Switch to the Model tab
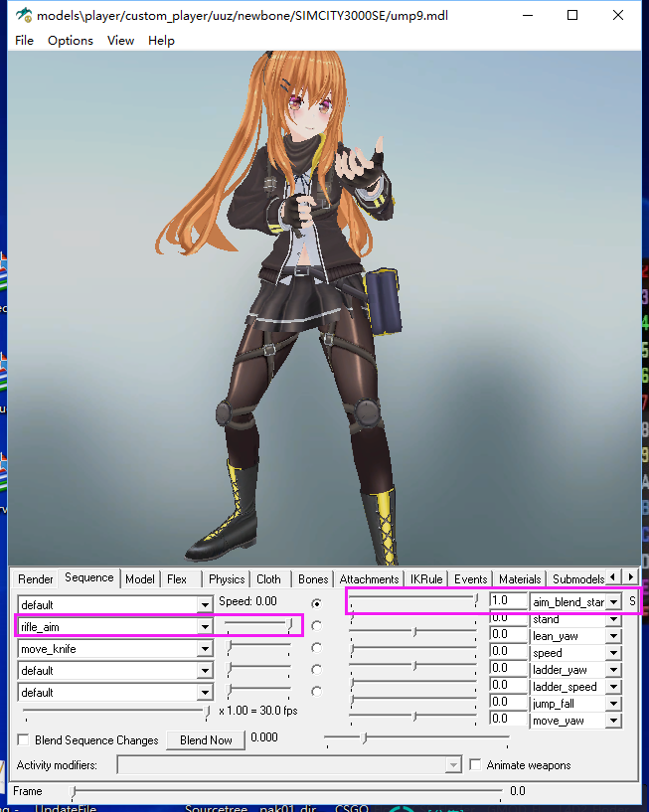Viewport: 649px width, 812px height. 140,579
